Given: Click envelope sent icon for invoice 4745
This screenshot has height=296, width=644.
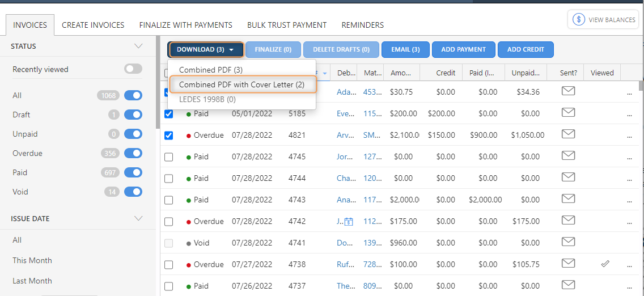Looking at the screenshot, I should click(568, 156).
